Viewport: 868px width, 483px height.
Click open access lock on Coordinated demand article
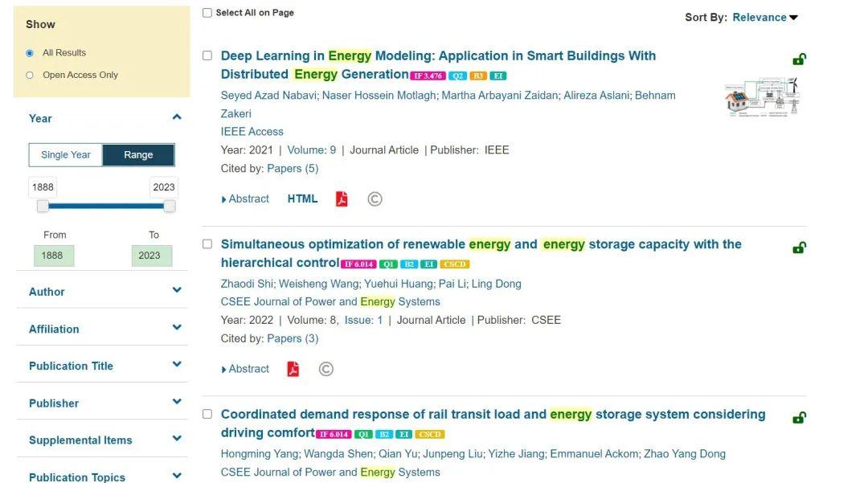(x=799, y=418)
